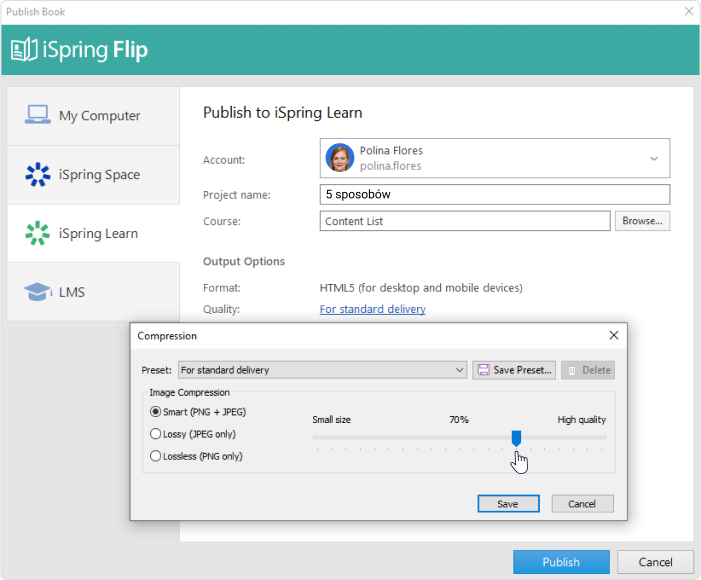Click the Small size label

[x=331, y=419]
